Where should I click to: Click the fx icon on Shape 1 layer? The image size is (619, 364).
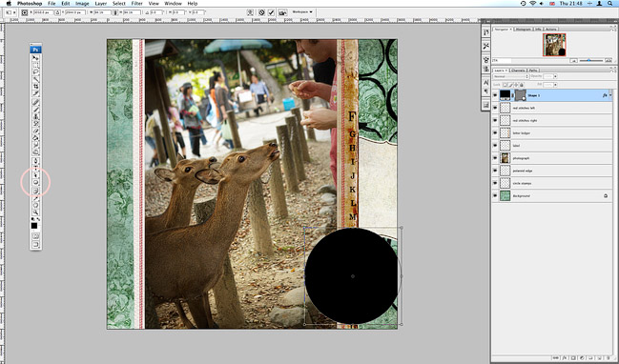coord(605,95)
